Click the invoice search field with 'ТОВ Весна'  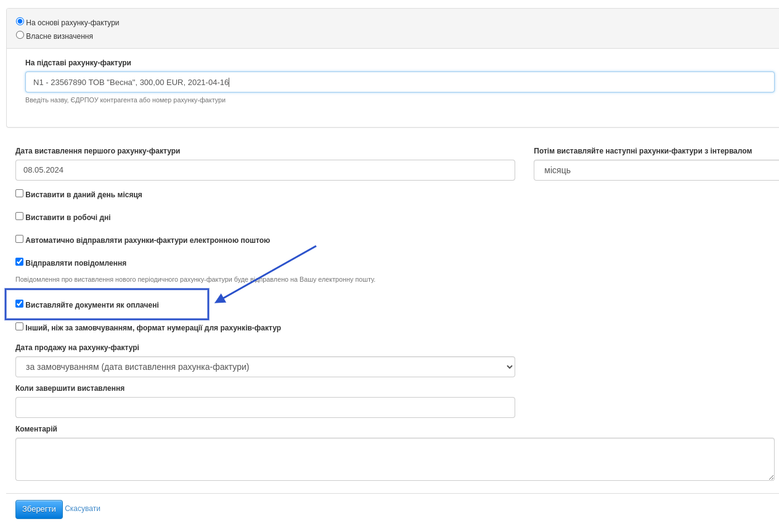pyautogui.click(x=399, y=82)
